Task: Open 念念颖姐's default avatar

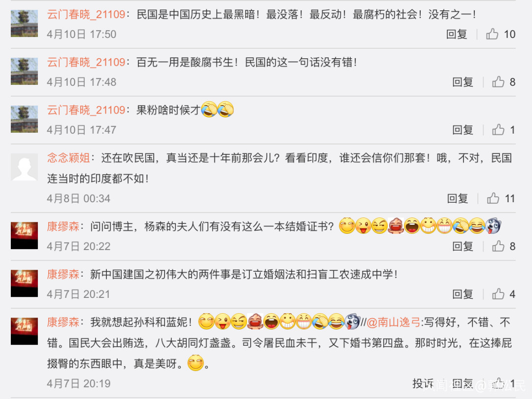Action: pos(24,167)
